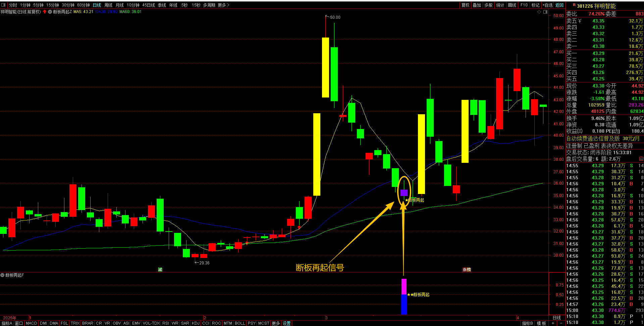Expand the 更多 > periods list
Screen dimensions: 644x326
click(x=223, y=5)
